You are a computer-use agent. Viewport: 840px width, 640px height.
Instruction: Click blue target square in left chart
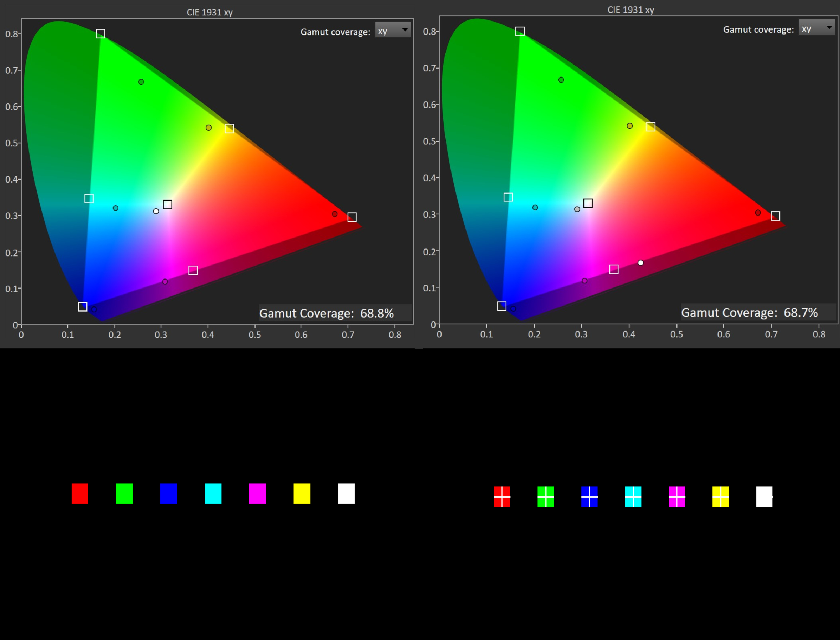(83, 307)
